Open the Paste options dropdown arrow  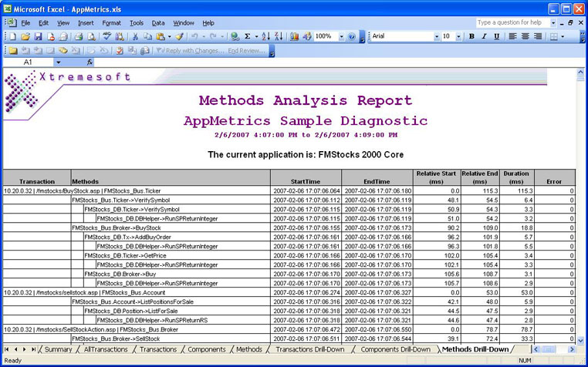[169, 36]
